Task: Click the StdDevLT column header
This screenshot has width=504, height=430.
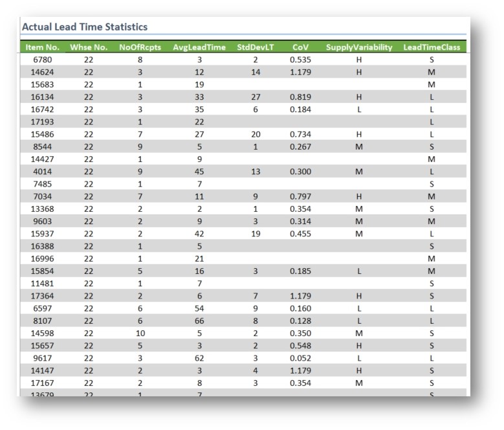Action: (x=256, y=47)
